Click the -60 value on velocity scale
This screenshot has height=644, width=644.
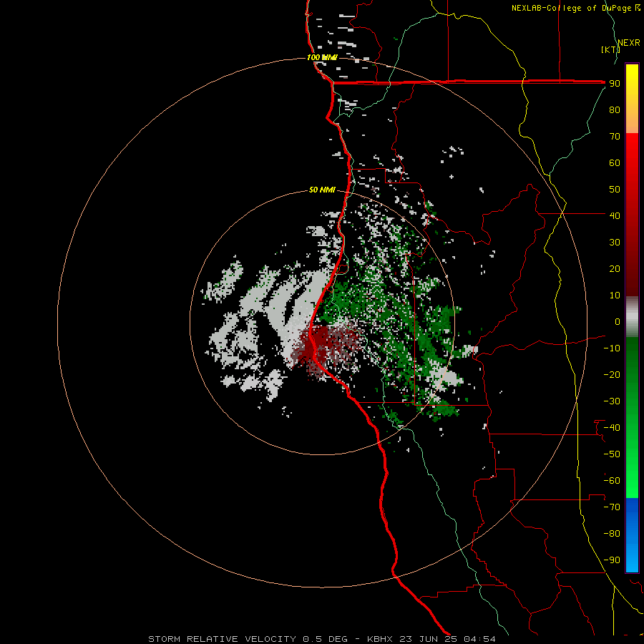click(x=612, y=481)
